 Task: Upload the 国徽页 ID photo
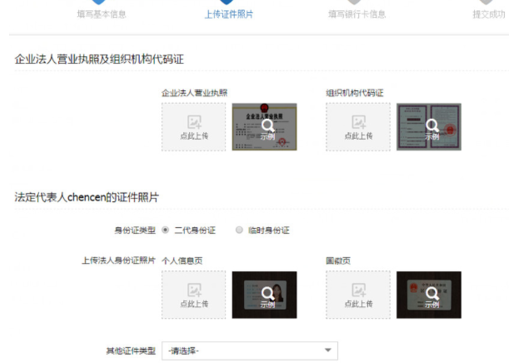pos(358,295)
